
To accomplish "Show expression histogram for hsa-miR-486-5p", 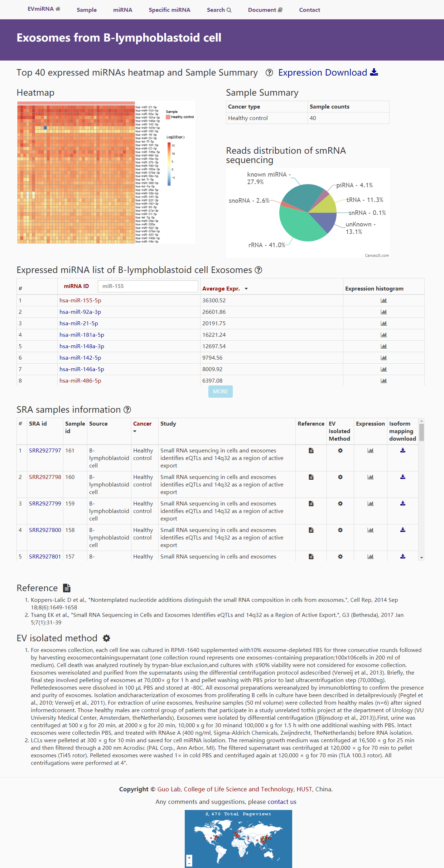I will 384,381.
